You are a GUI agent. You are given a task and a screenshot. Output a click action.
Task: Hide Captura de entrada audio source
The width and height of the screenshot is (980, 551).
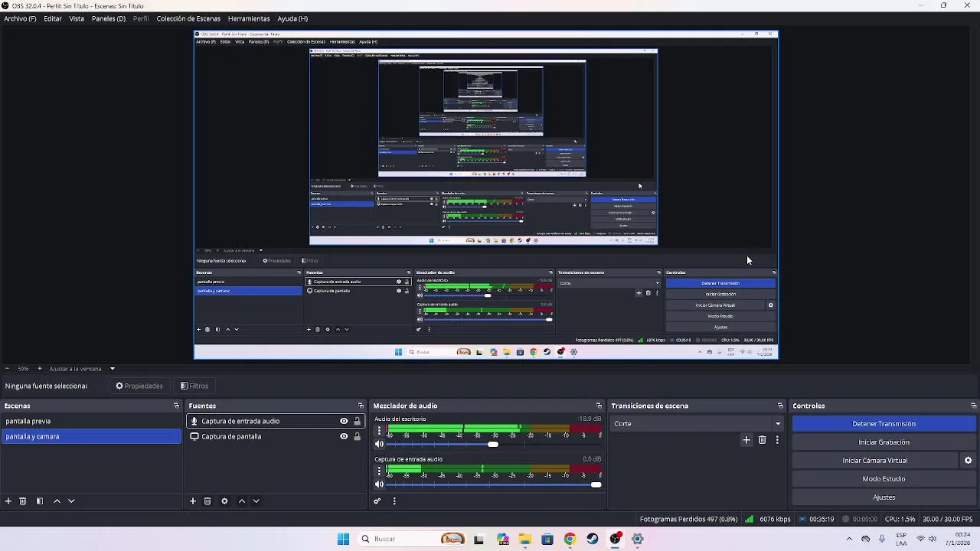(x=344, y=421)
